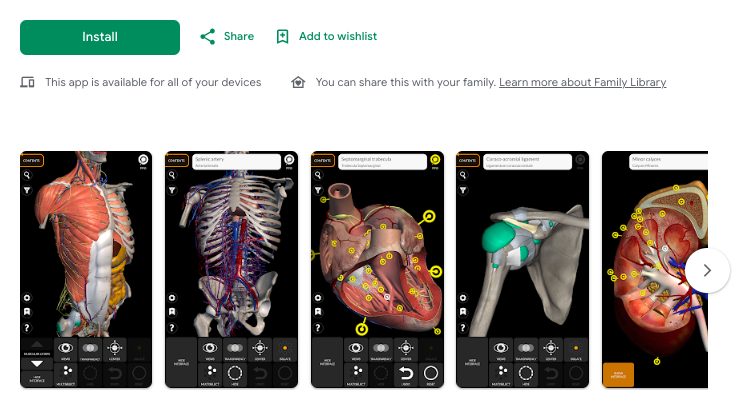Viewport: 749px width, 407px height.
Task: Click the filter funnel icon in first screenshot
Action: 27,190
